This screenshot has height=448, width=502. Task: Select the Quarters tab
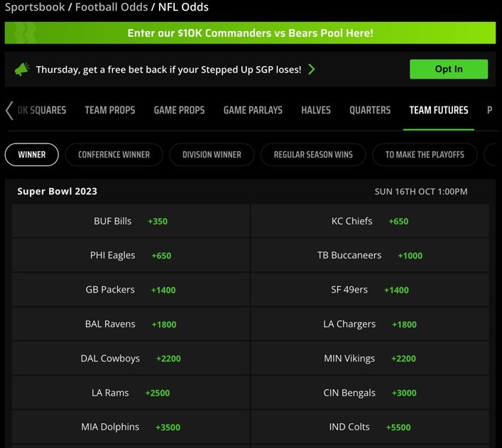pyautogui.click(x=370, y=110)
